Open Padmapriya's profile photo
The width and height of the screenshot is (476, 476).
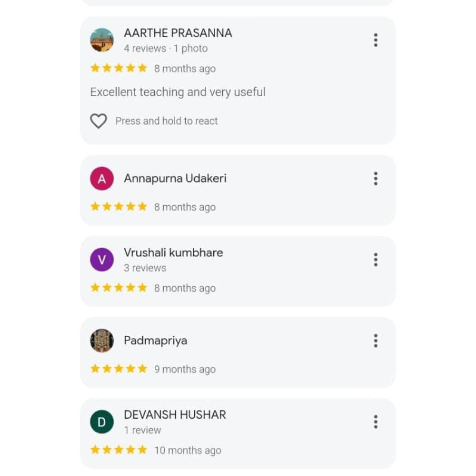pos(102,341)
